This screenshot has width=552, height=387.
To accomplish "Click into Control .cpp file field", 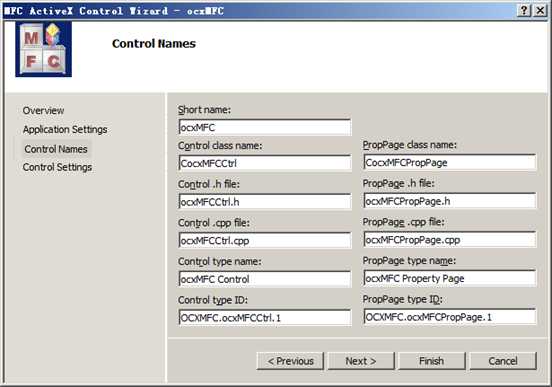I will coord(265,241).
